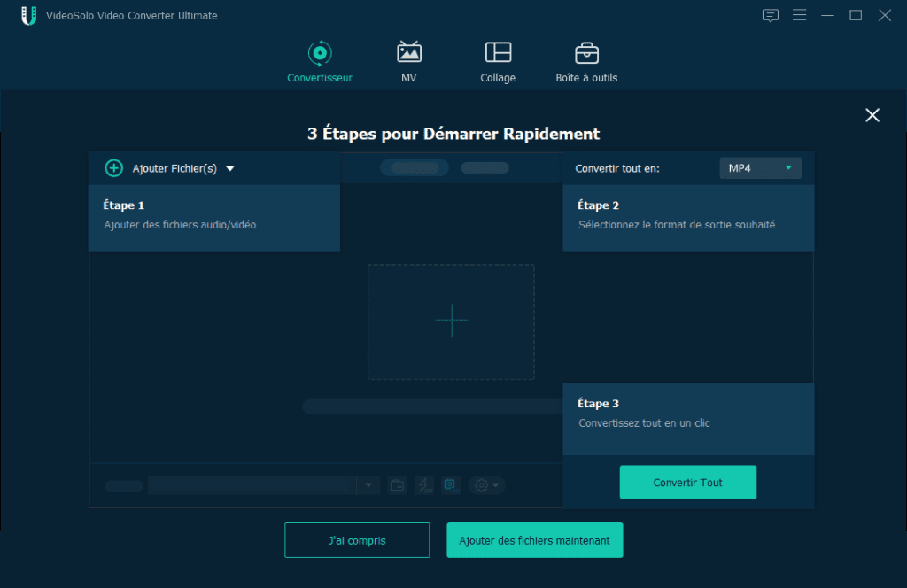The image size is (907, 588).
Task: Open the hamburger menu icon
Action: [799, 15]
